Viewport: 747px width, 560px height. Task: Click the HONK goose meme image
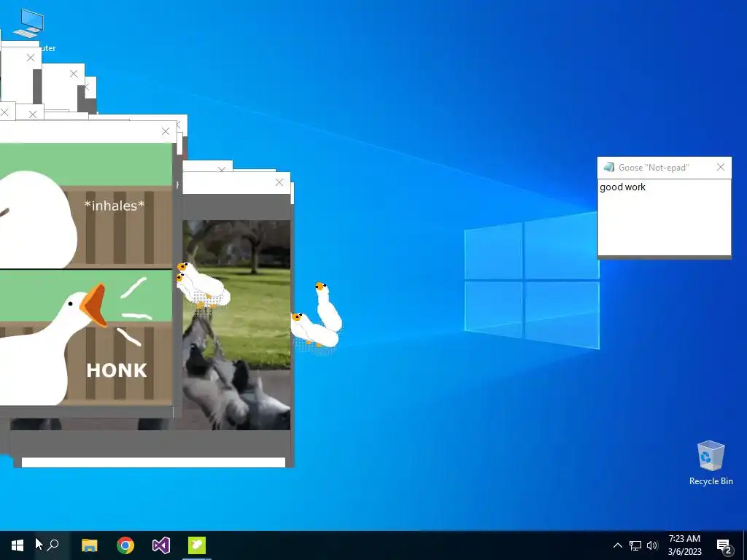[86, 274]
